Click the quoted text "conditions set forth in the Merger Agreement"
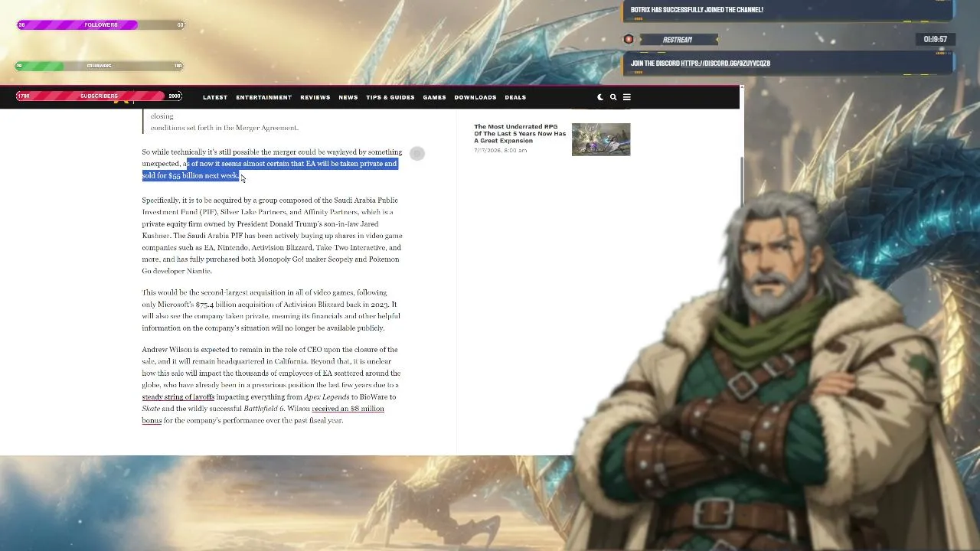The width and height of the screenshot is (980, 551). coord(224,128)
